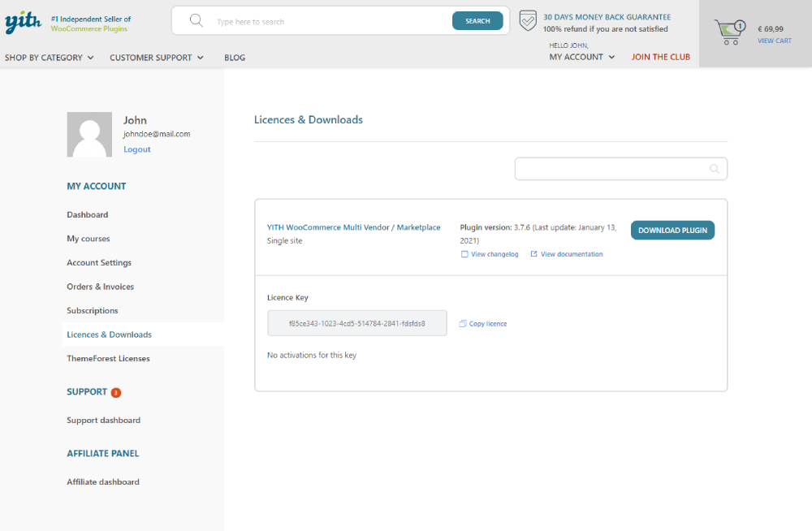Expand the Customer Support menu
This screenshot has width=812, height=531.
[157, 58]
